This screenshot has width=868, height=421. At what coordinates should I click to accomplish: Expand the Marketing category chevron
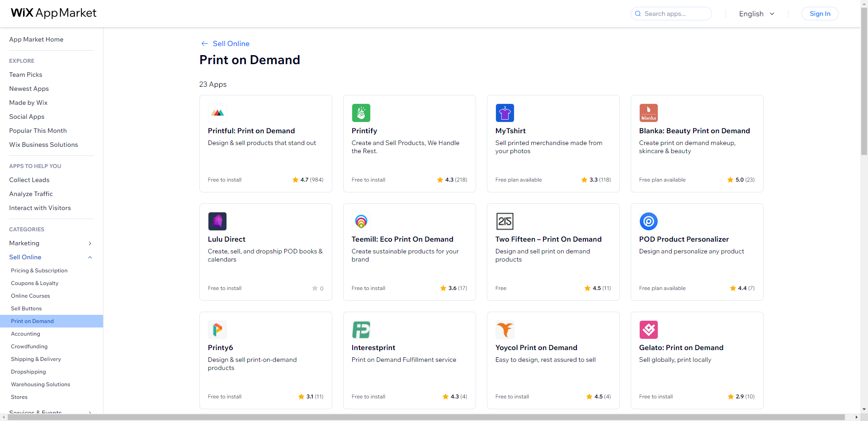(90, 243)
